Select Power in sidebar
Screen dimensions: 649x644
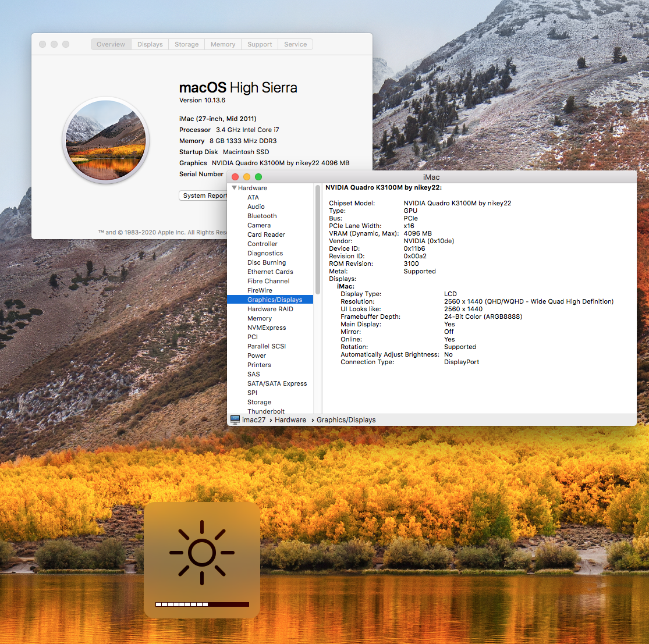tap(257, 355)
